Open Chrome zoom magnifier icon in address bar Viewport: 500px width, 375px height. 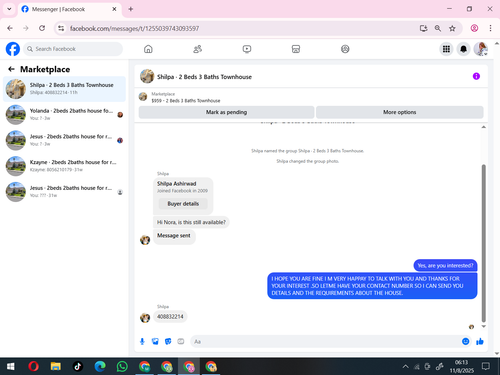click(x=438, y=28)
